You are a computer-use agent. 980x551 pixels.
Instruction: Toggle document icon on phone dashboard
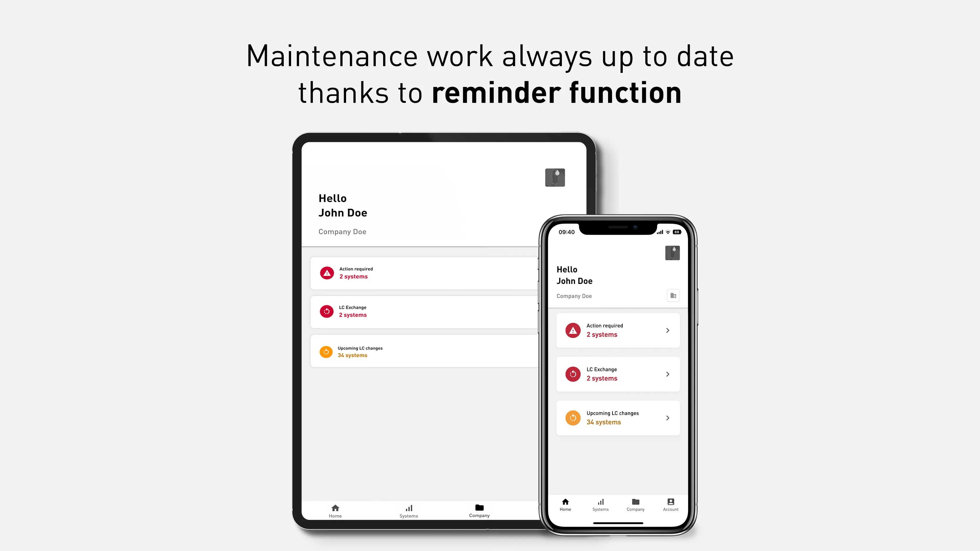[x=673, y=295]
